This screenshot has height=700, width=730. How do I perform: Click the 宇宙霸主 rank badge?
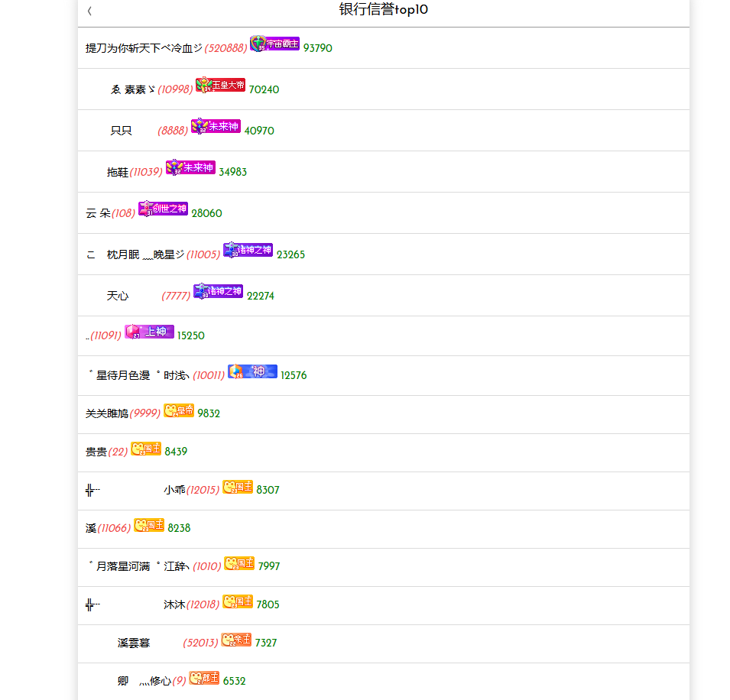pos(274,44)
